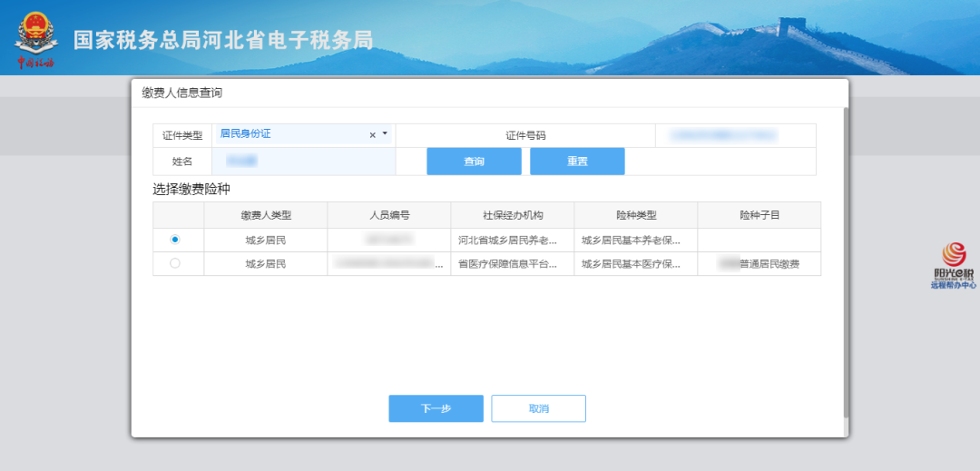Click the 居民身份证 combo box text
The height and width of the screenshot is (471, 980).
290,134
